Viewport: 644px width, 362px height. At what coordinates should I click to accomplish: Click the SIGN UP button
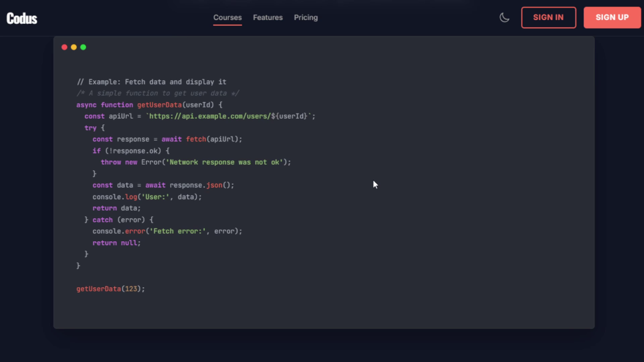pyautogui.click(x=612, y=18)
